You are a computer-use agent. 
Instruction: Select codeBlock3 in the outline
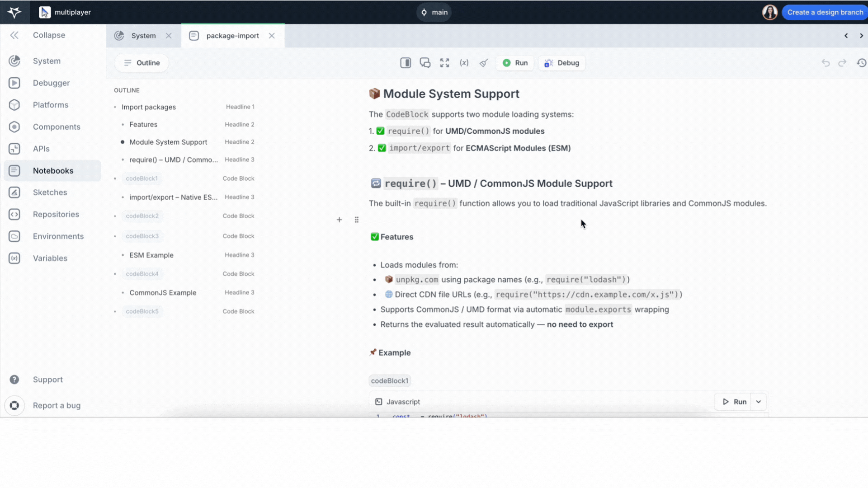click(x=142, y=236)
